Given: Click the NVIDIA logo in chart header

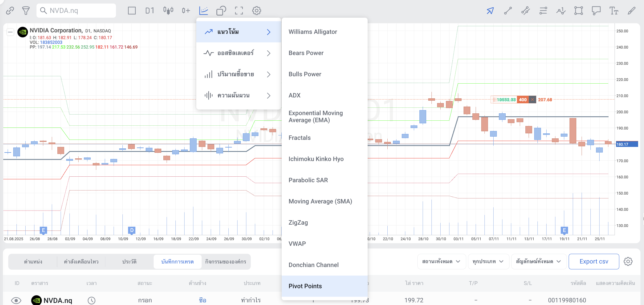Looking at the screenshot, I should 23,32.
